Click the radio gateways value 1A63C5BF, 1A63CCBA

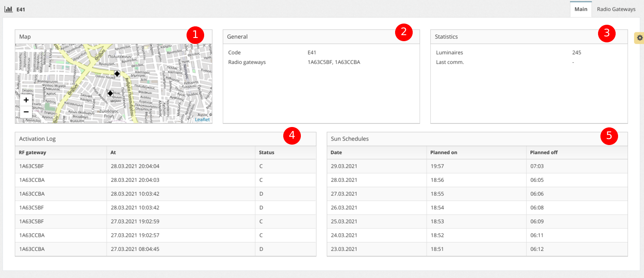pyautogui.click(x=334, y=62)
